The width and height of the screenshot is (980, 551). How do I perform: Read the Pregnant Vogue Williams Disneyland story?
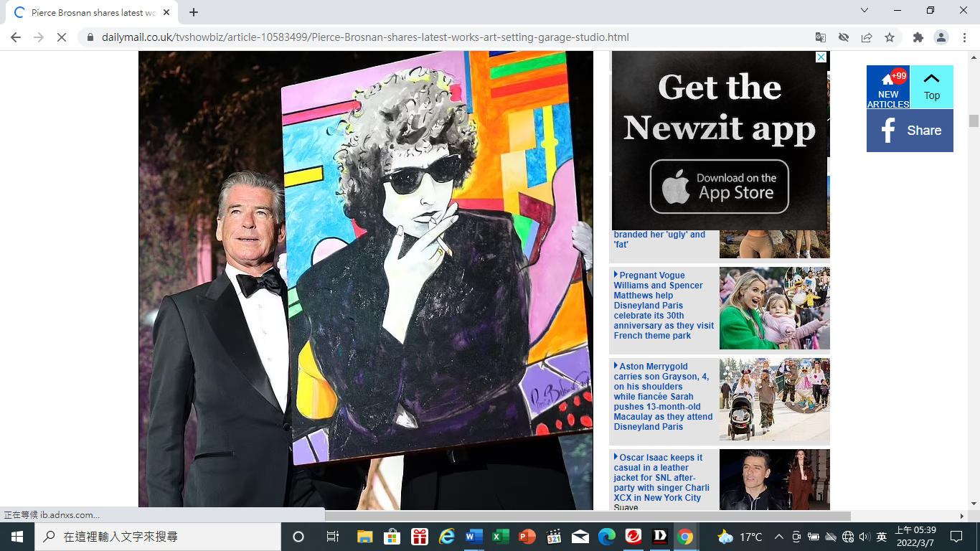coord(664,306)
